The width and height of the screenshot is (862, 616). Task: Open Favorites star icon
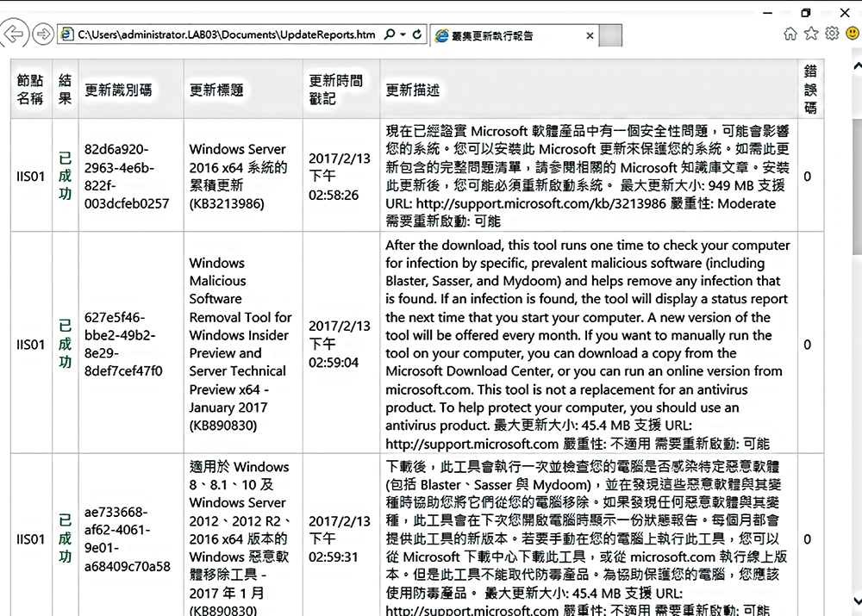[x=811, y=34]
